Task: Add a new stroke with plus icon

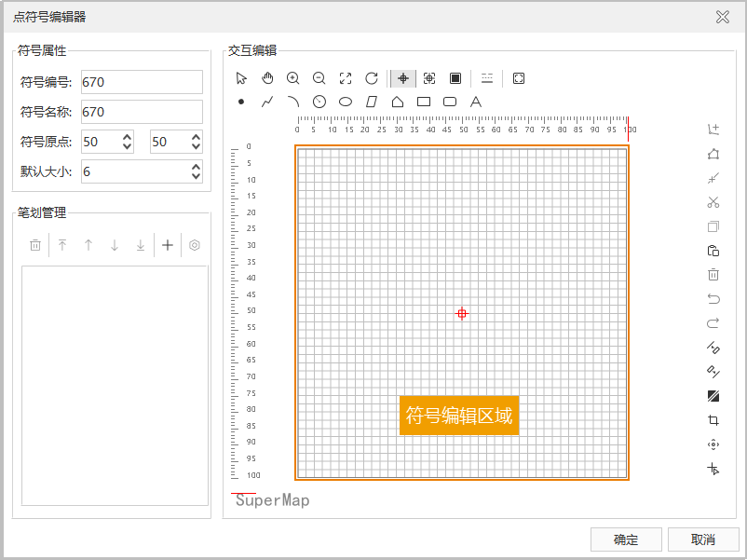Action: 168,245
